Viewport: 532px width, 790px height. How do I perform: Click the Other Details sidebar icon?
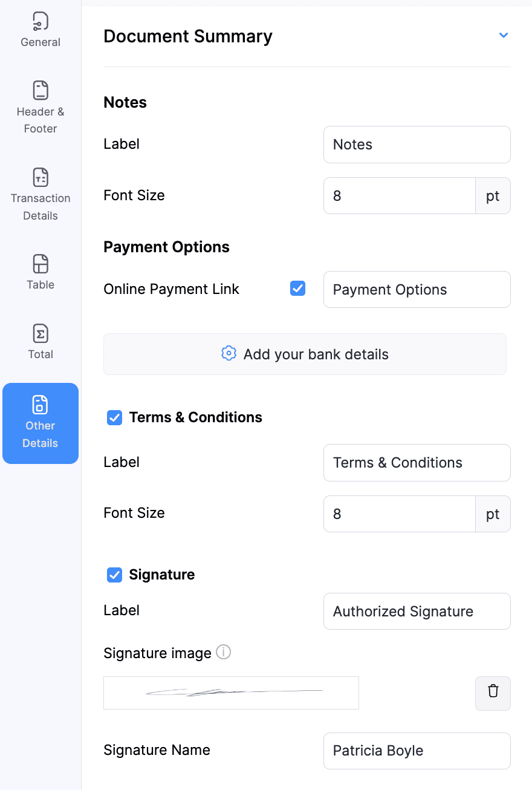pos(41,405)
